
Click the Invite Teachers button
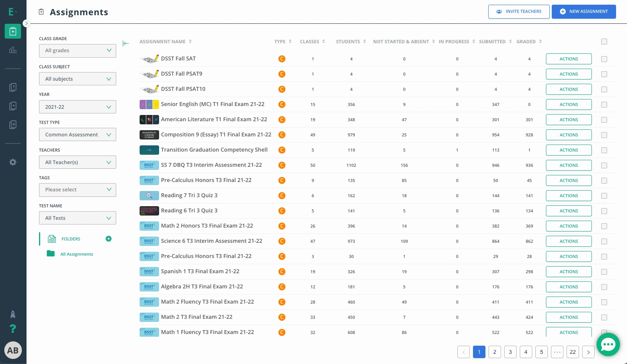click(519, 12)
